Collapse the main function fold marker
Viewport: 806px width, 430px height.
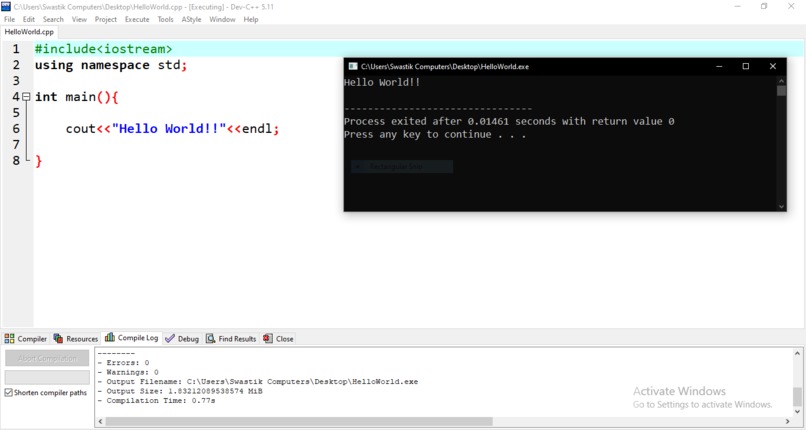(x=26, y=97)
